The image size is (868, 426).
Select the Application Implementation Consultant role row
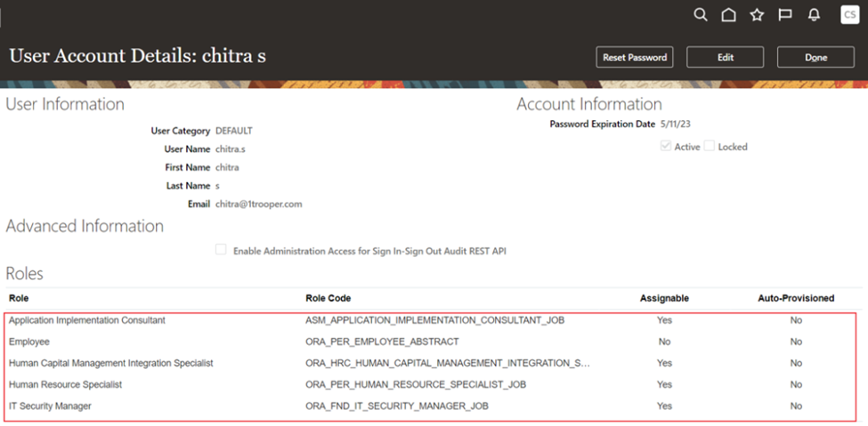tap(86, 320)
